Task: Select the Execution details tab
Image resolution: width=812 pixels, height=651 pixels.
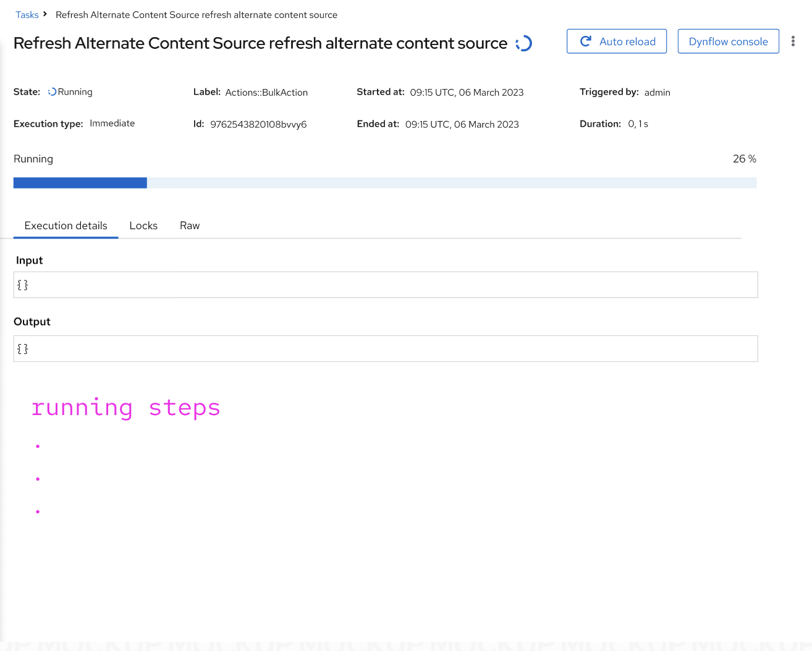Action: click(66, 225)
